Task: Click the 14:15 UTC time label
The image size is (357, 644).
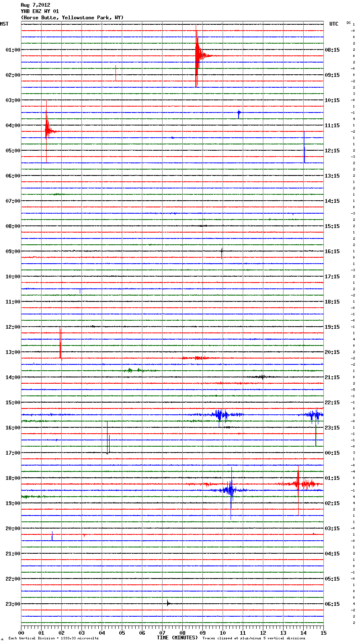Action: (332, 201)
